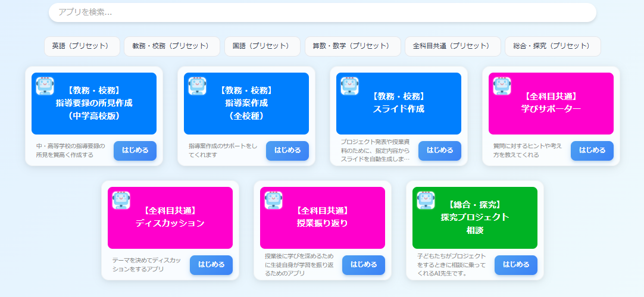The width and height of the screenshot is (644, 297).
Task: Filter by 教務・校務（プリセット） category
Action: (172, 46)
